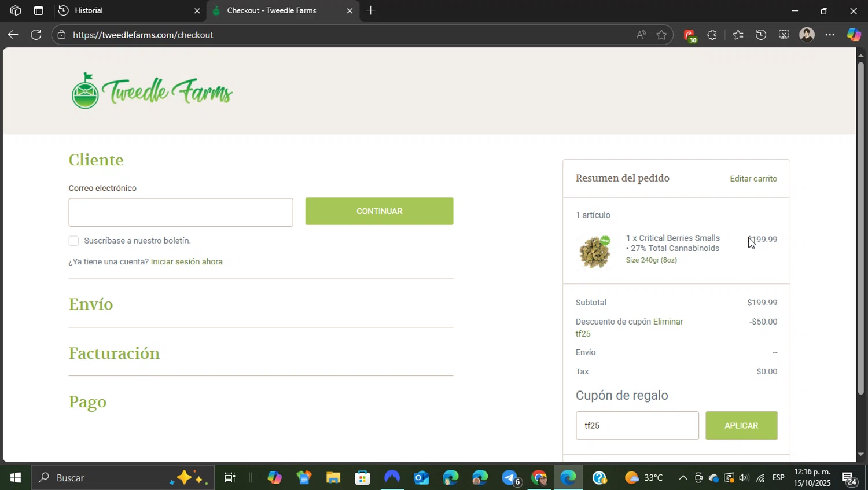Viewport: 868px width, 490px height.
Task: Click the page vertical scrollbar thumb
Action: point(860,229)
